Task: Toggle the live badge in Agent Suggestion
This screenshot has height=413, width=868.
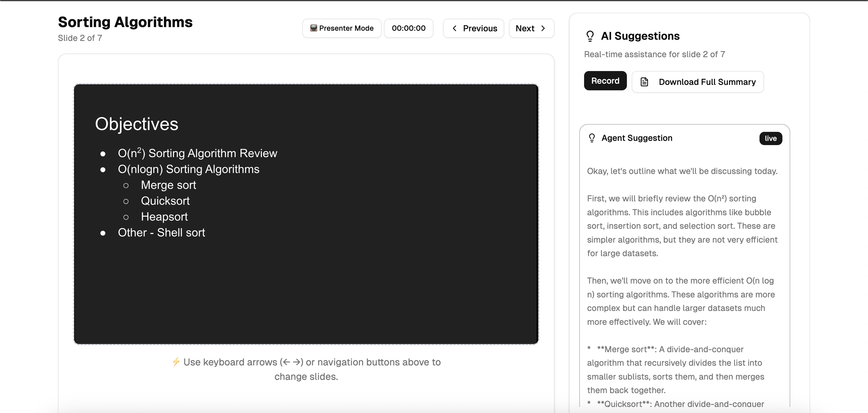Action: [x=770, y=138]
